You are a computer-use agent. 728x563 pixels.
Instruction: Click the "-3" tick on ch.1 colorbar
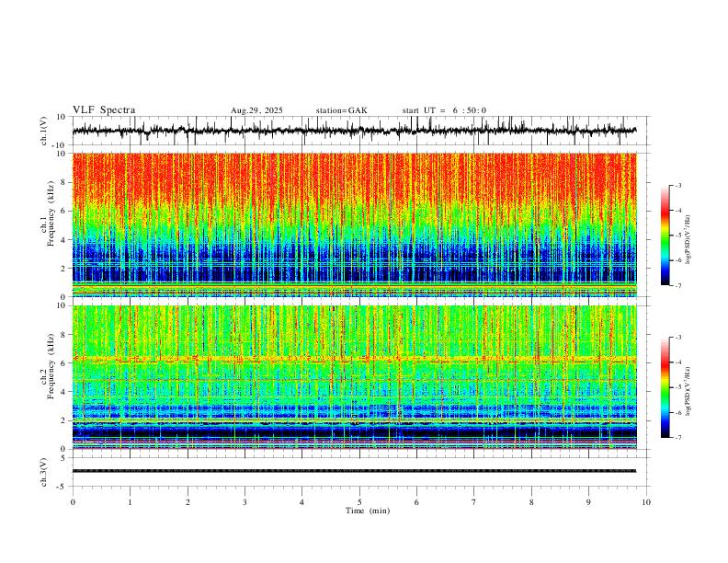tap(677, 185)
